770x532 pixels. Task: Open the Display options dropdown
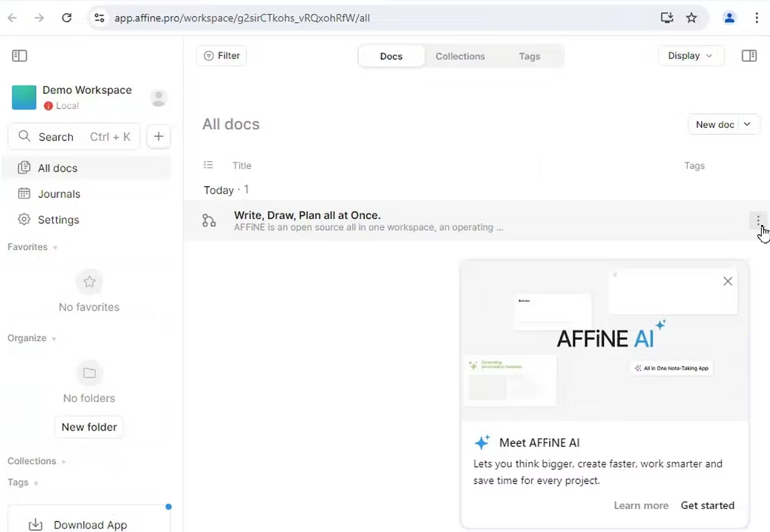690,55
